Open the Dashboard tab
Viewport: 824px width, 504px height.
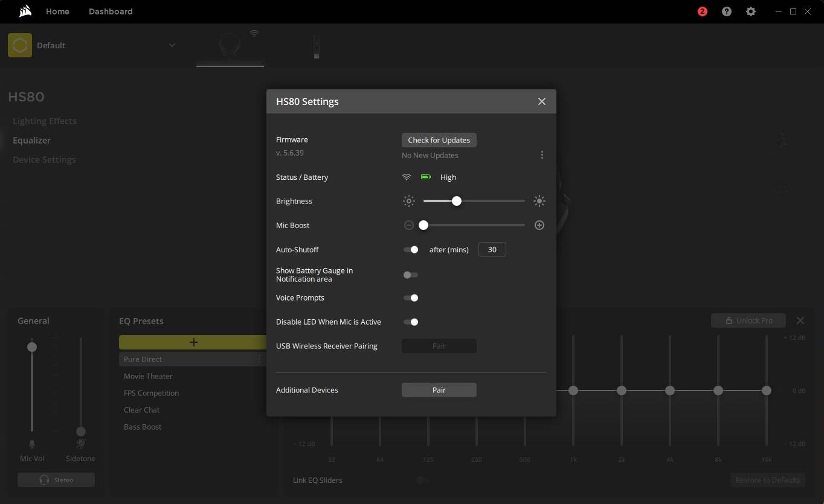(x=111, y=11)
